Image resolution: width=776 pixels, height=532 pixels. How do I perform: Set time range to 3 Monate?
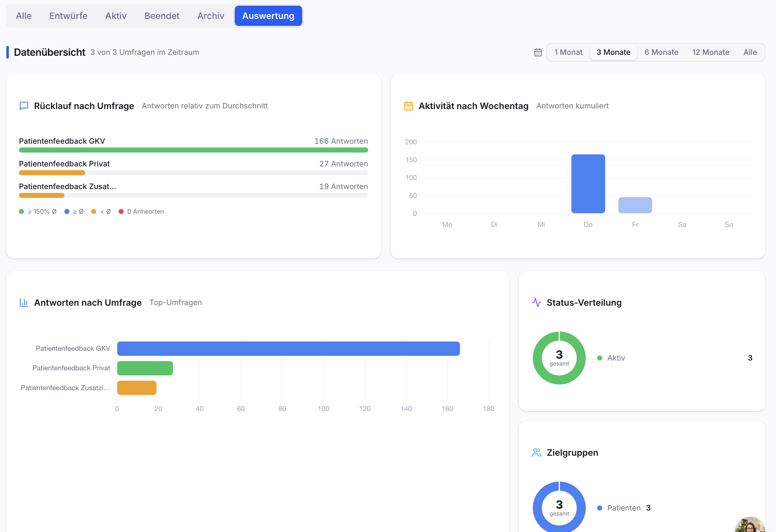click(x=614, y=52)
